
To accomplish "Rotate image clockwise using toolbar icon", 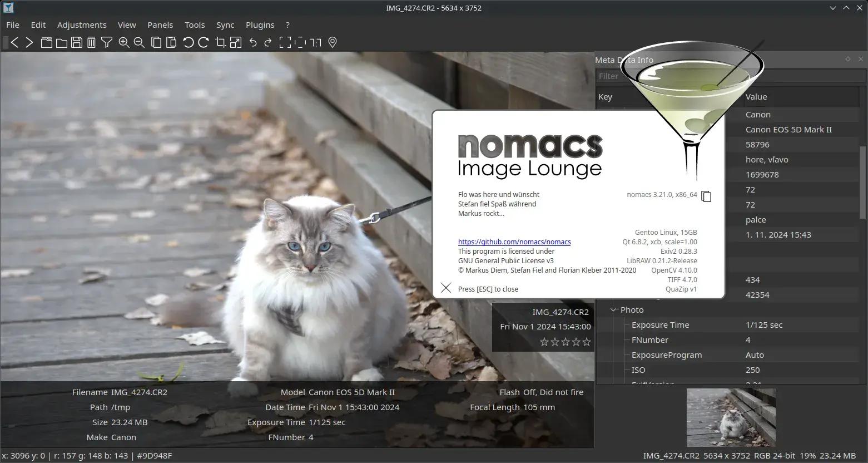I will 204,42.
